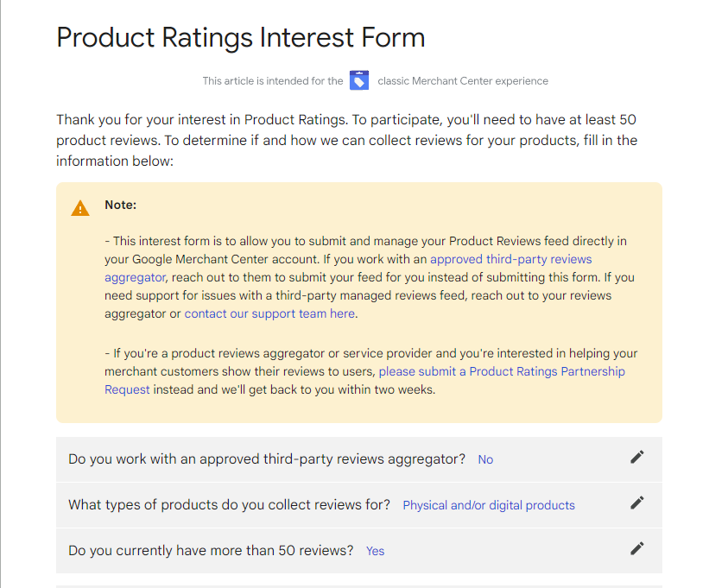Click the pencil icon for third-party aggregator question
Screen dimensions: 709x588
pos(636,458)
